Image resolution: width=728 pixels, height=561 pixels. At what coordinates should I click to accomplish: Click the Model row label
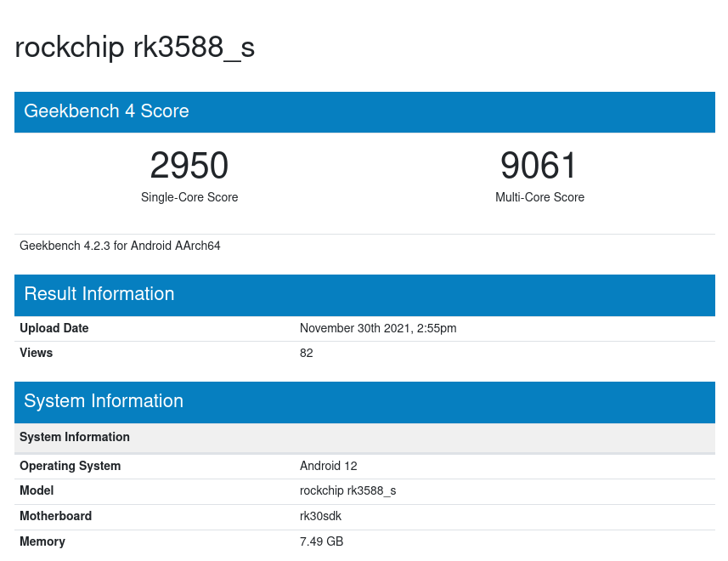pyautogui.click(x=37, y=491)
